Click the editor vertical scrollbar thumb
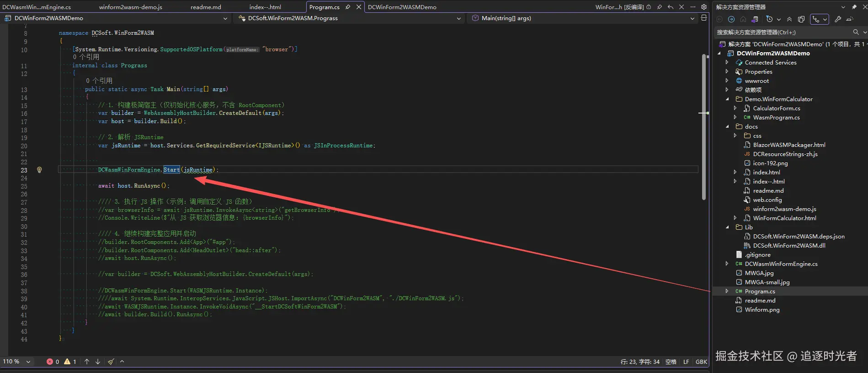The width and height of the screenshot is (868, 373). 704,127
